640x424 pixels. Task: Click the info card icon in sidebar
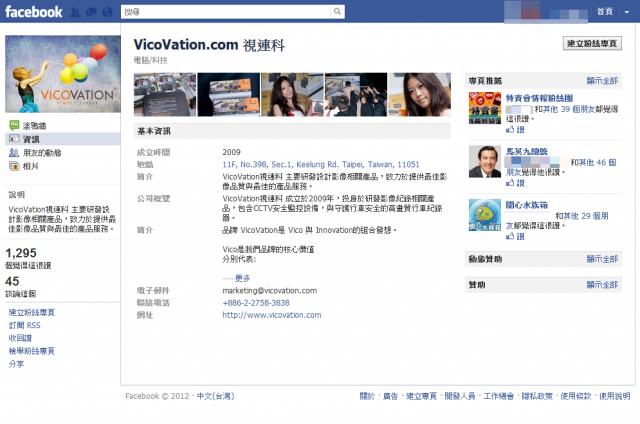pyautogui.click(x=14, y=139)
